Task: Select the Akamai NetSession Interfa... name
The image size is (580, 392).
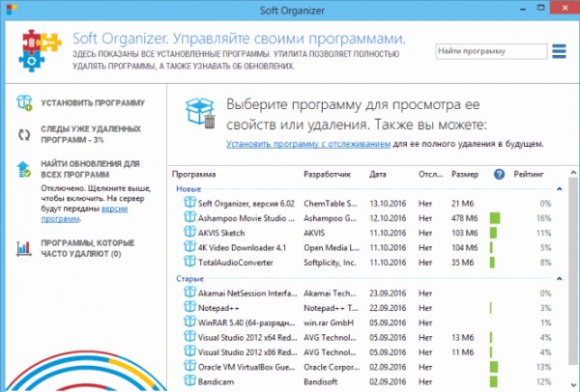Action: [x=247, y=294]
